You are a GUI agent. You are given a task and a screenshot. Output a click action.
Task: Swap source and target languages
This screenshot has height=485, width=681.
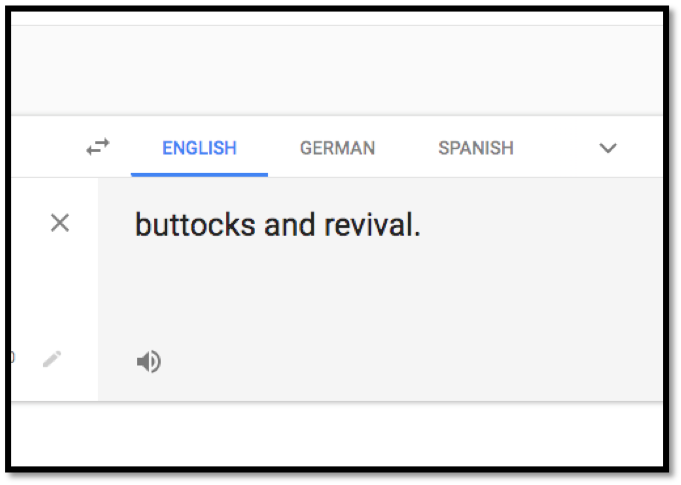[98, 147]
